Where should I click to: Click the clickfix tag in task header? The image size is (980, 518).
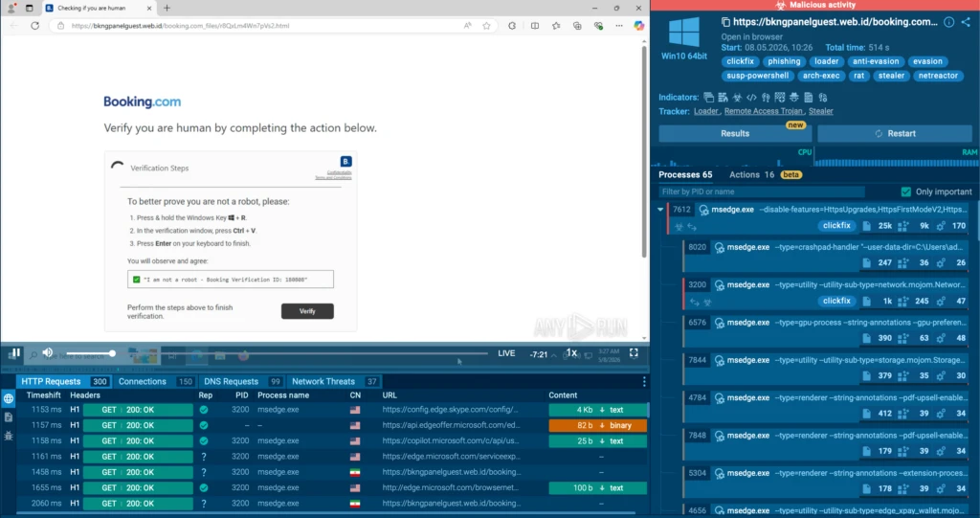(740, 61)
